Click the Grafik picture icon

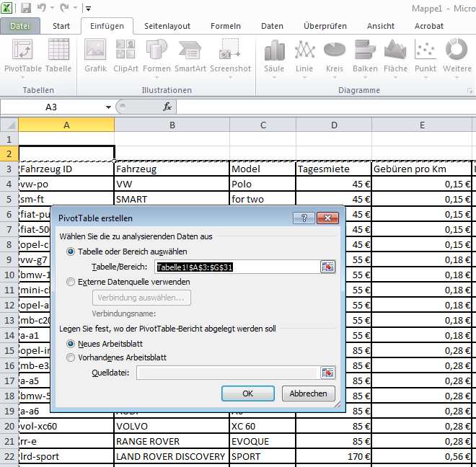[95, 55]
